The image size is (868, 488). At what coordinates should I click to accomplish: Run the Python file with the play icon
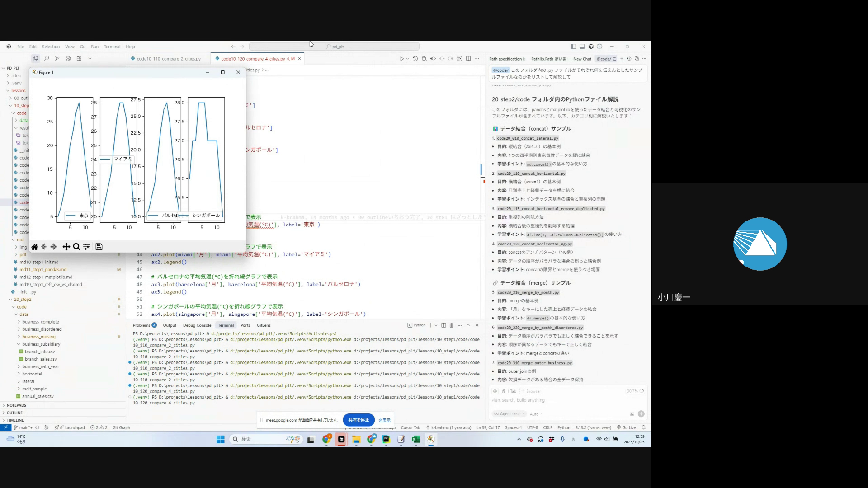(401, 59)
